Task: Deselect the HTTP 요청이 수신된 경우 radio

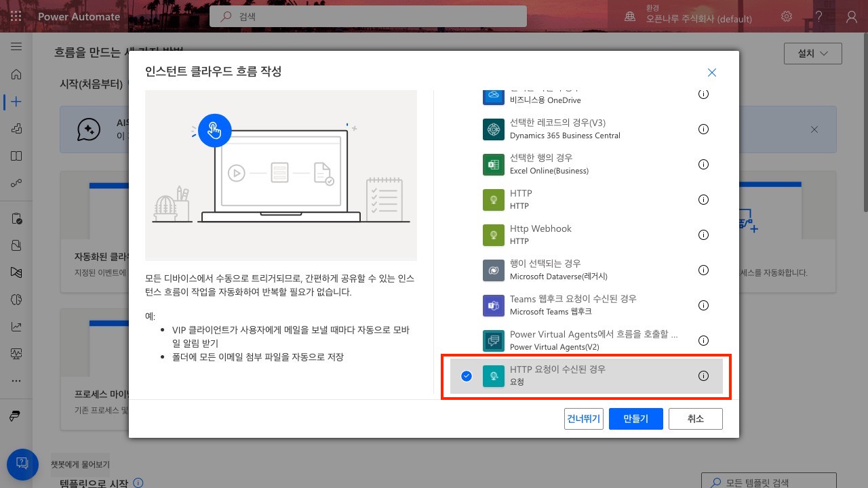Action: [x=467, y=376]
